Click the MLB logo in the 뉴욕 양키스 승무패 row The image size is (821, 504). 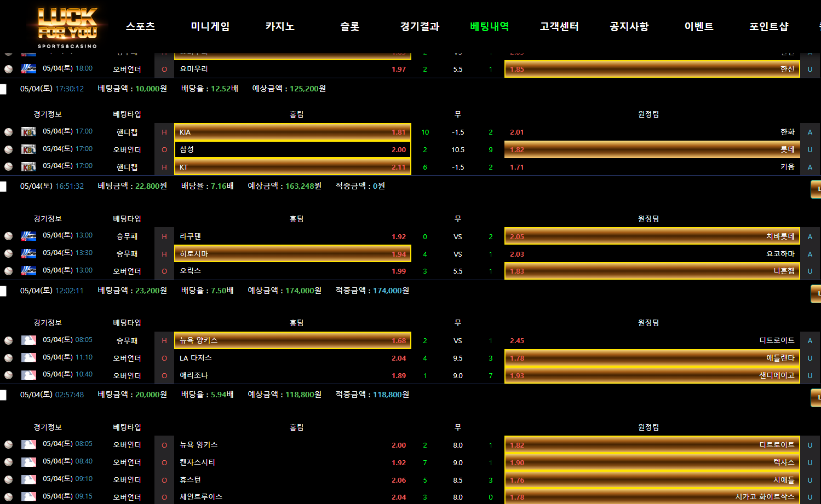click(x=28, y=340)
